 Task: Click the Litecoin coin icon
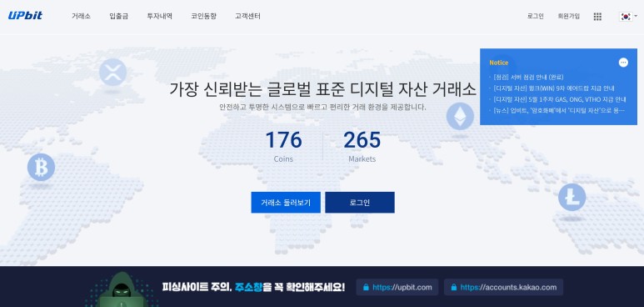pyautogui.click(x=572, y=197)
